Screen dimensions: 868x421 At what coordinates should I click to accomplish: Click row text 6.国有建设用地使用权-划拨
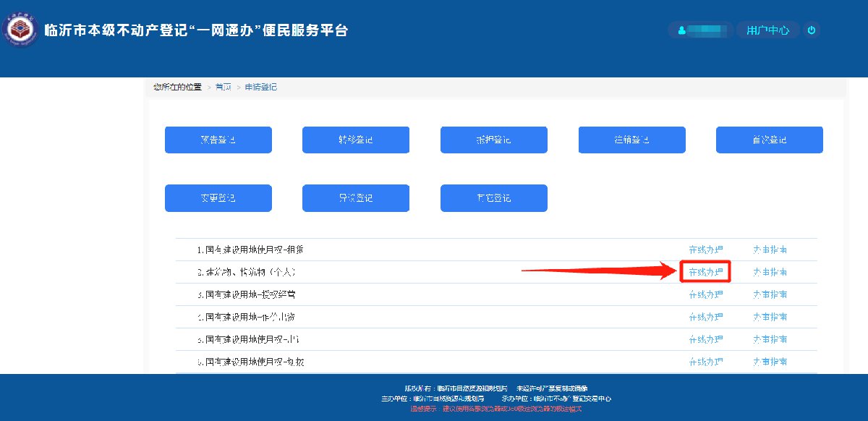coord(250,362)
